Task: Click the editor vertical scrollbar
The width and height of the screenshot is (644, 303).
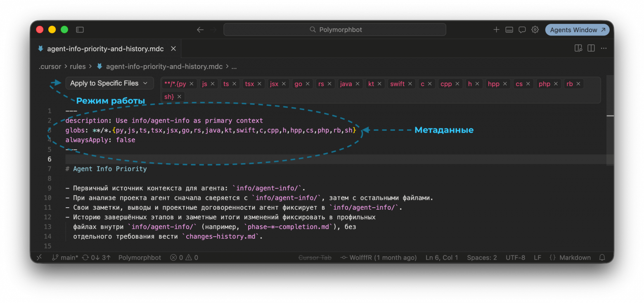Action: point(610,120)
